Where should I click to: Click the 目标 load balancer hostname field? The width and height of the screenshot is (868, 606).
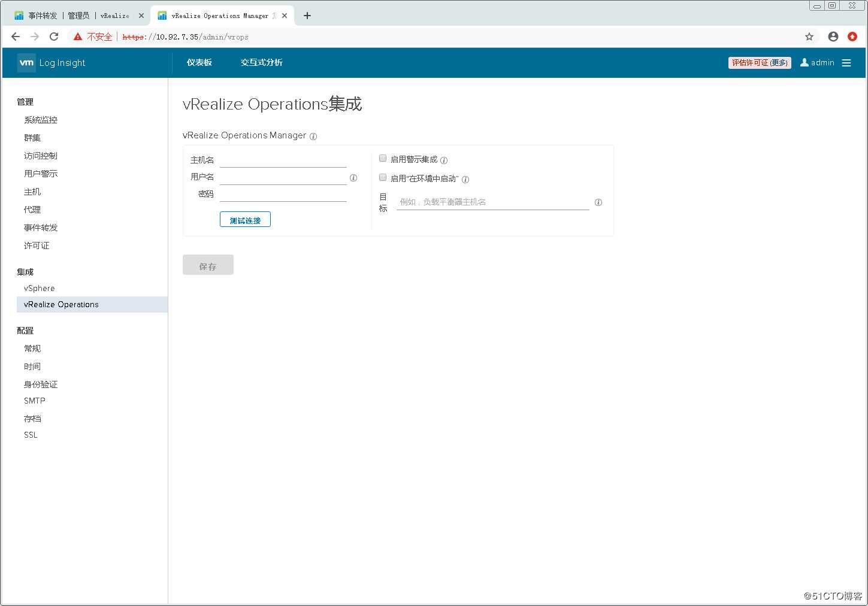493,202
